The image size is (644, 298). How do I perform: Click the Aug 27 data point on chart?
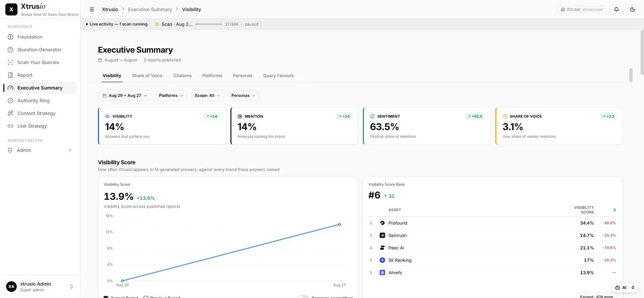[339, 224]
